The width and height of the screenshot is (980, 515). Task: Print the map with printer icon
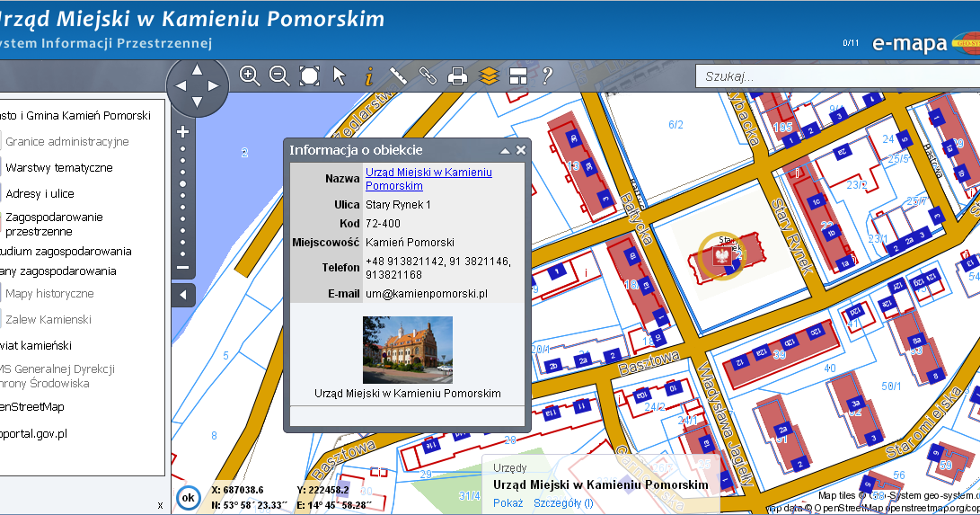[457, 76]
